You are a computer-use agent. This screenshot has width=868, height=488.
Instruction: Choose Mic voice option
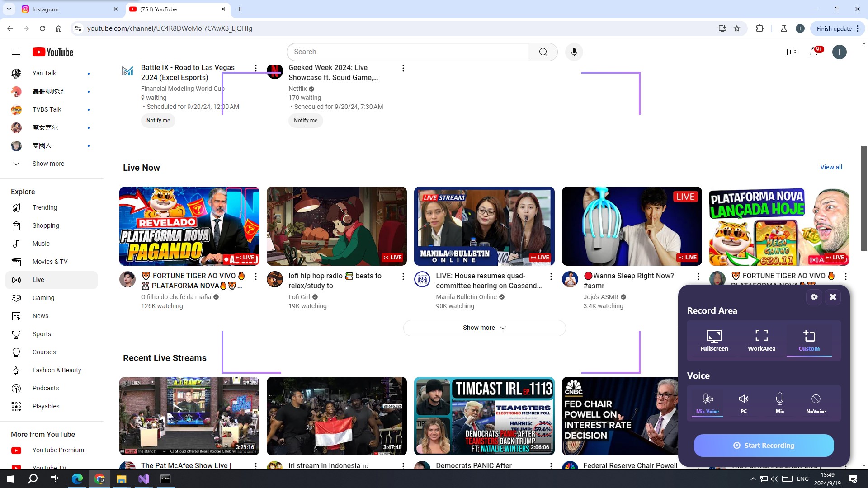point(779,403)
